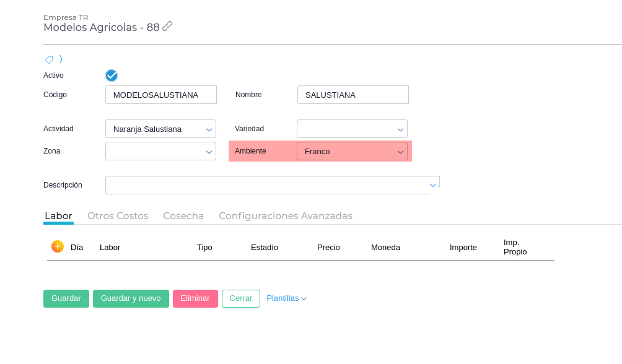Screen dimensions: 622x364
Task: Open the Configuraciones Avanzadas tab
Action: pyautogui.click(x=285, y=216)
